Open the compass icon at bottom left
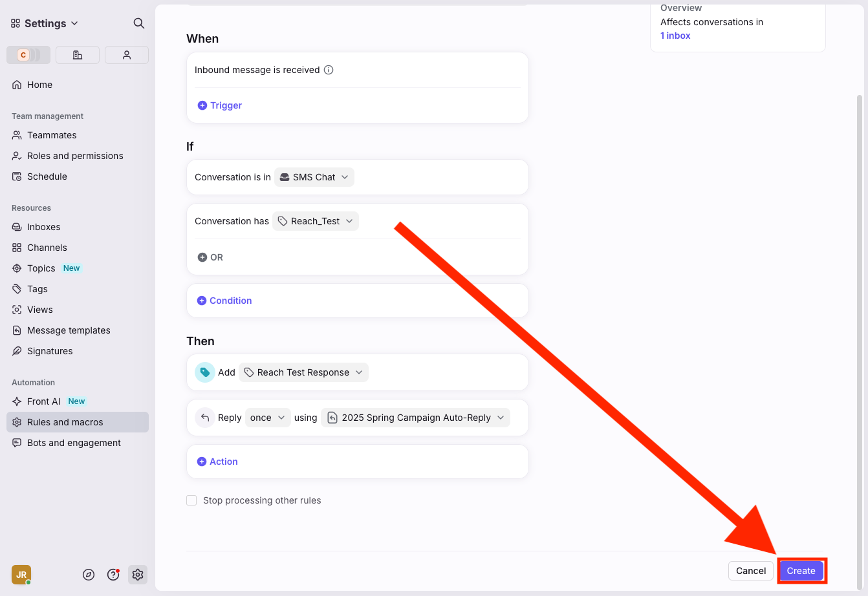Screen dimensions: 868x596 click(89, 575)
